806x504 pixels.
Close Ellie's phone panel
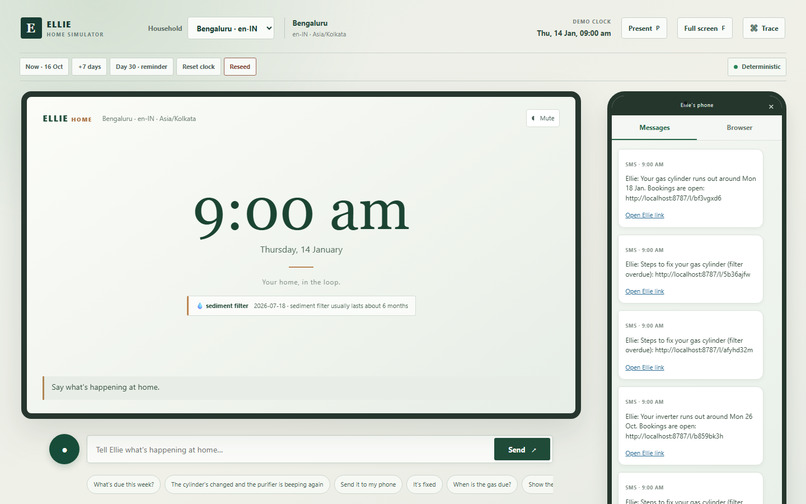coord(771,107)
